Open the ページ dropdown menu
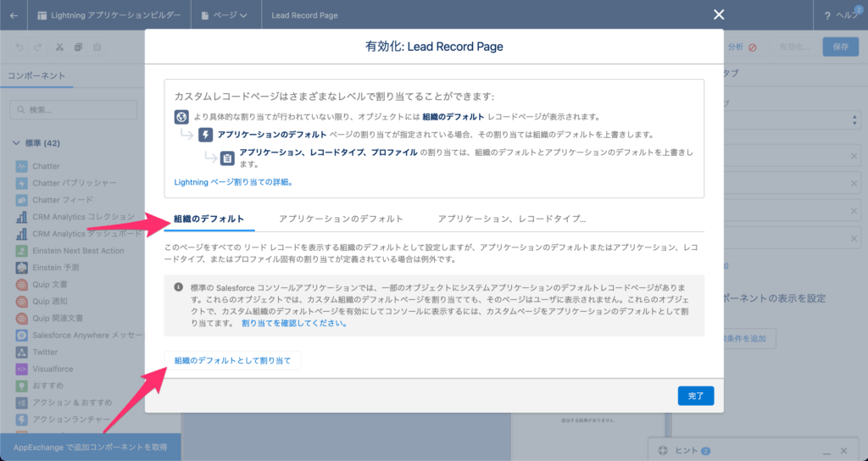The width and height of the screenshot is (868, 461). [x=224, y=15]
